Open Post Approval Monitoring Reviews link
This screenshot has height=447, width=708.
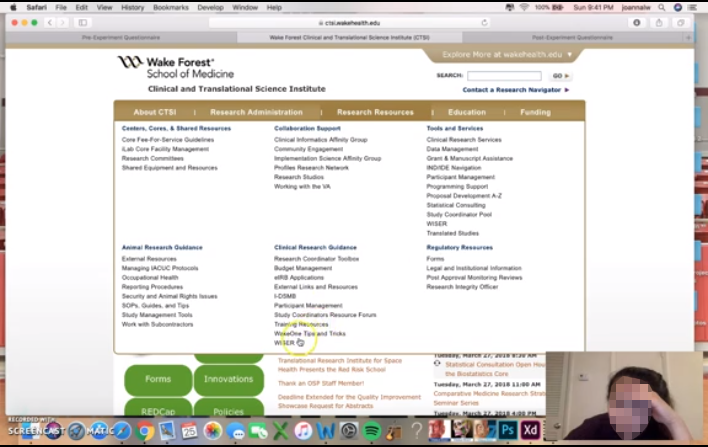(475, 278)
